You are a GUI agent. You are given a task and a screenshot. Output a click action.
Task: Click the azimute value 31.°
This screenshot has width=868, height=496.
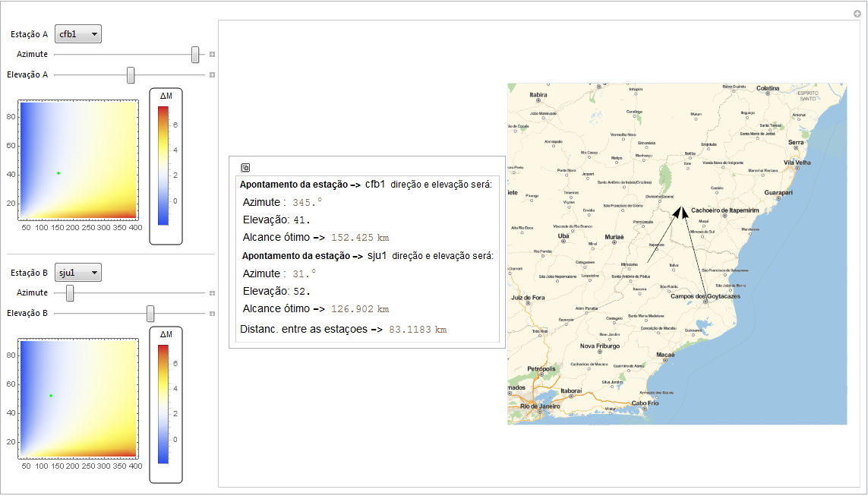pos(305,274)
